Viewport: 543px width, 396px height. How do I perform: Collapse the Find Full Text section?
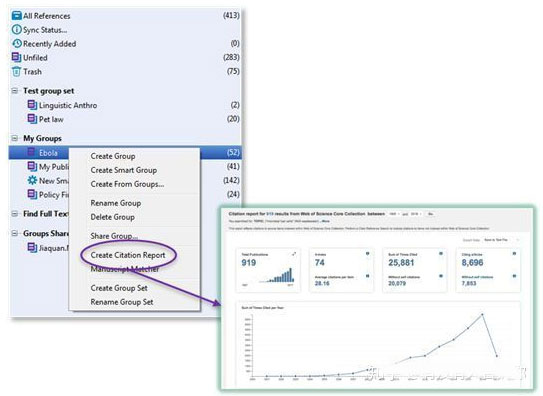click(x=15, y=214)
